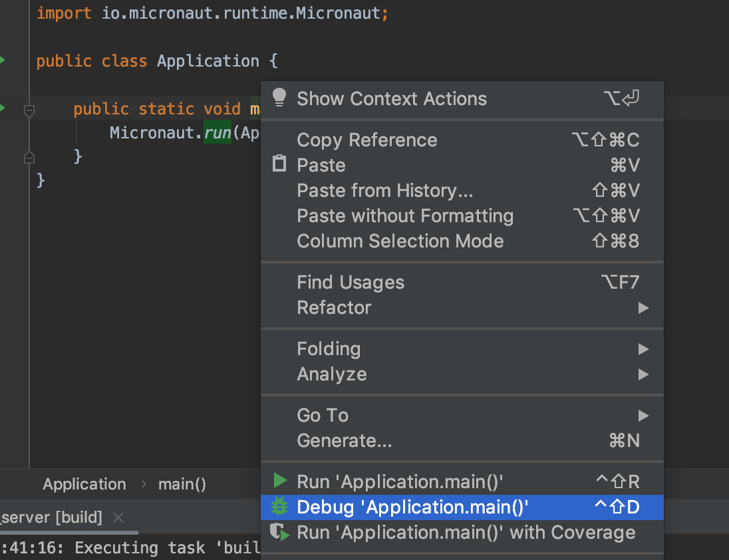Choose Show Context Actions
This screenshot has width=729, height=560.
[462, 98]
